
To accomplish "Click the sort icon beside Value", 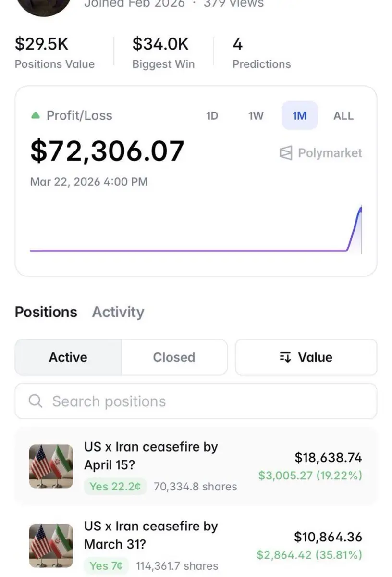I will pos(285,357).
